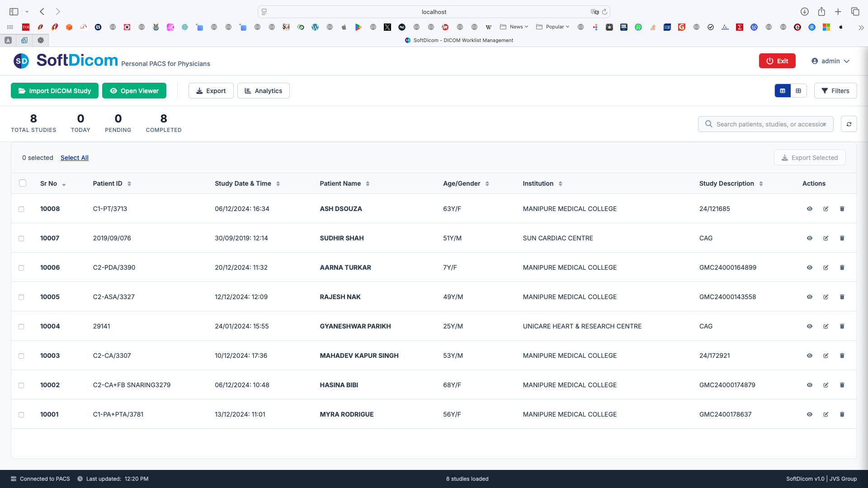Delete the MYRA RODRIGUE study
This screenshot has height=488, width=868.
(842, 414)
